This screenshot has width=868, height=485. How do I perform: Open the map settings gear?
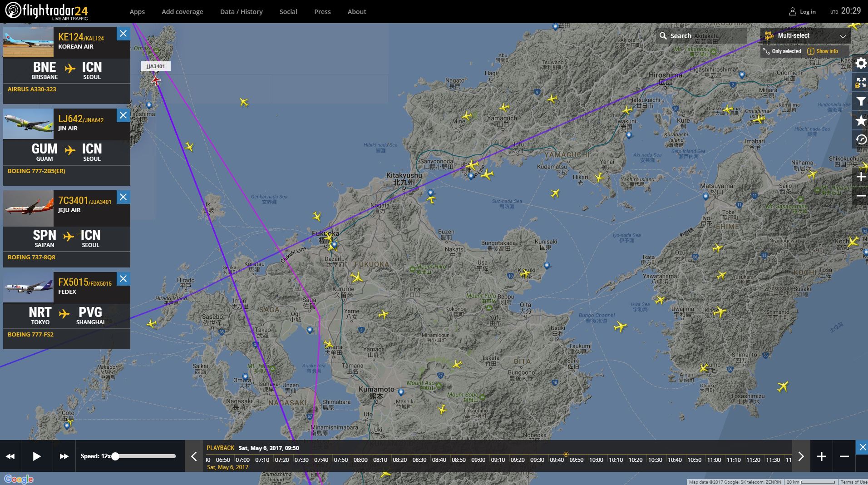861,63
